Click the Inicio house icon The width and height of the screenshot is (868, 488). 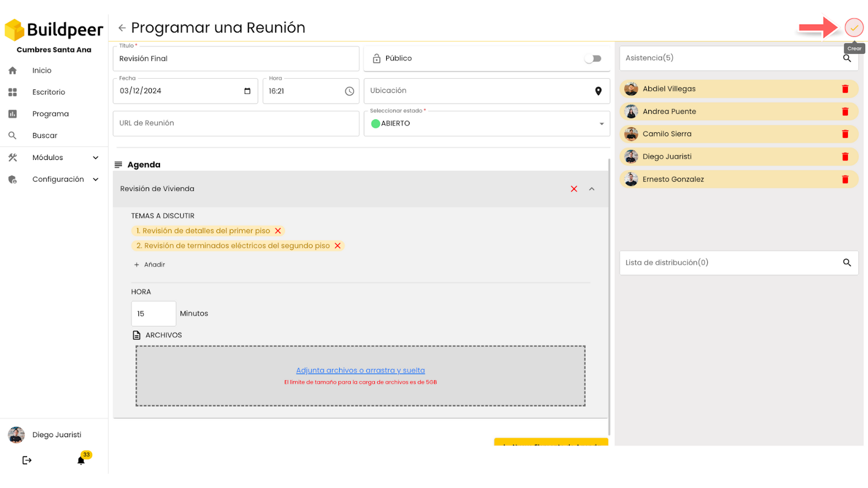tap(12, 70)
